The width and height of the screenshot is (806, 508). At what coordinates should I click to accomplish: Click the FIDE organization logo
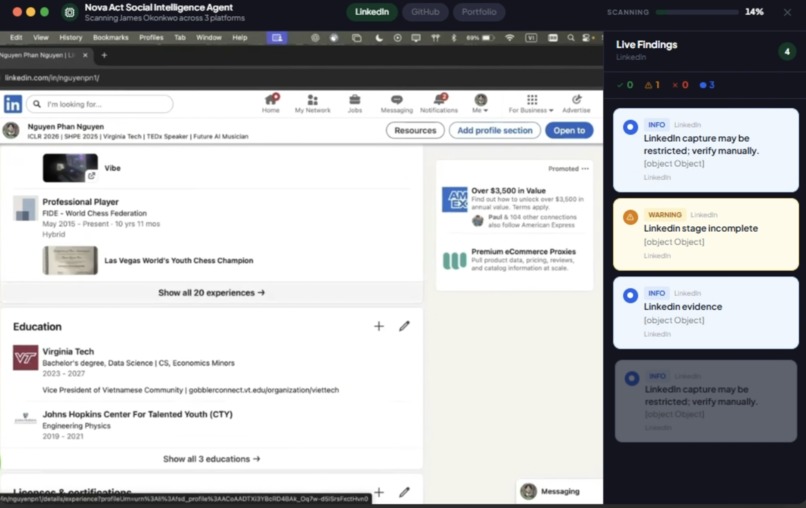point(25,208)
